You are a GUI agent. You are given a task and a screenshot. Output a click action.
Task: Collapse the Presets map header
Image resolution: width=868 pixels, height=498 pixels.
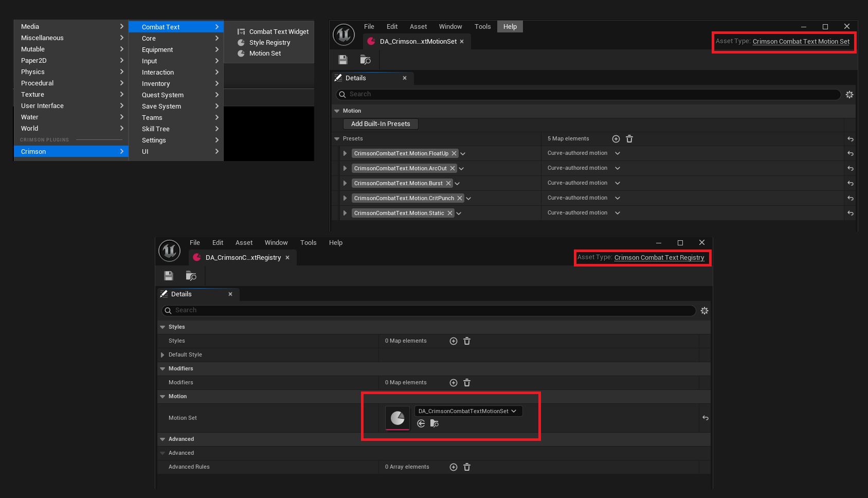pos(337,139)
